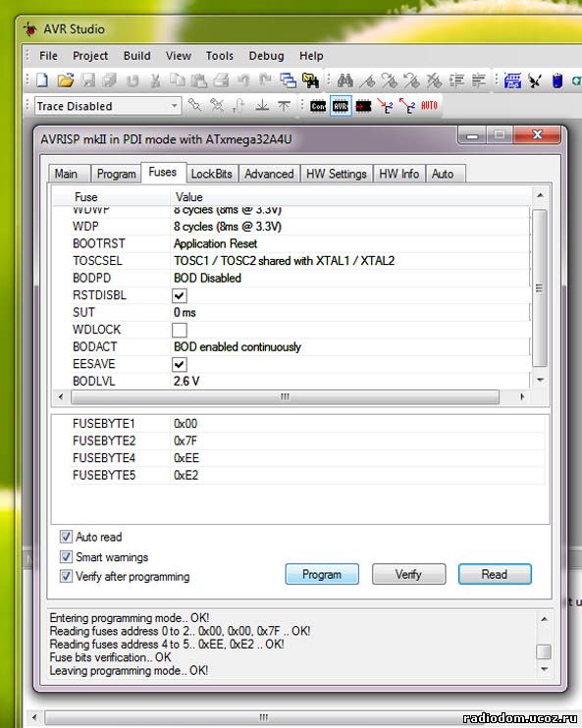Toggle the RSTDISBL fuse checkbox
The width and height of the screenshot is (582, 728).
tap(180, 295)
